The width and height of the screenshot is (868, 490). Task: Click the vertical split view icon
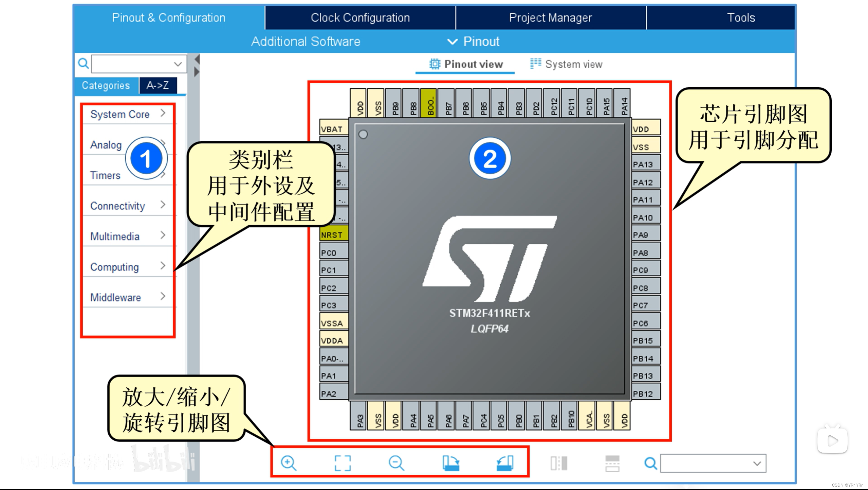(559, 463)
